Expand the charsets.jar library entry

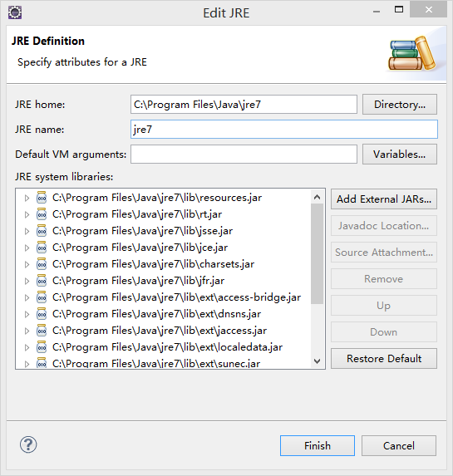(x=27, y=265)
